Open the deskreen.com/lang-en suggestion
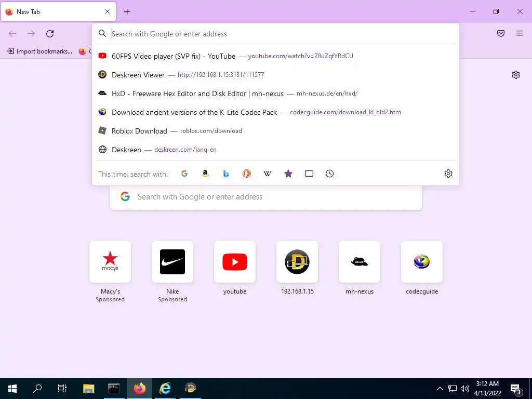Image resolution: width=532 pixels, height=399 pixels. 275,149
